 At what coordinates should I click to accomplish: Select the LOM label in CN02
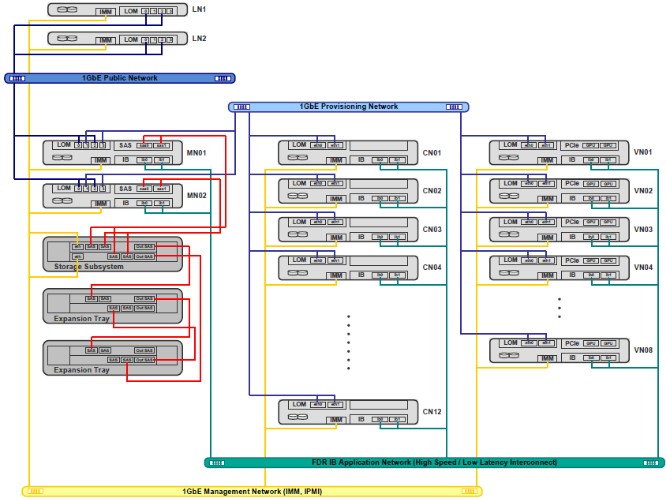point(299,183)
